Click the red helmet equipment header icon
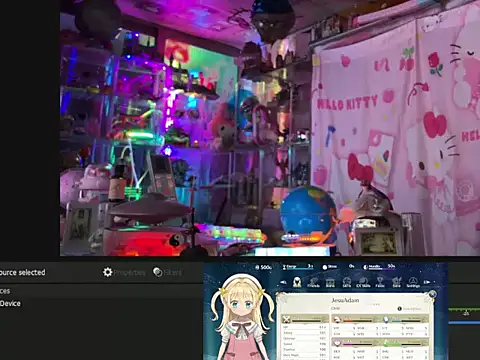The height and width of the screenshot is (360, 480). point(337,319)
